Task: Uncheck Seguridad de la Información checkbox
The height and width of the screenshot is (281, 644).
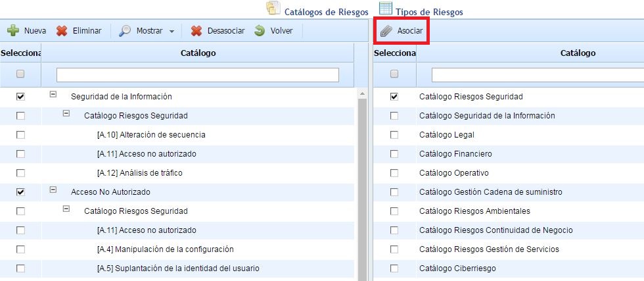Action: click(20, 97)
